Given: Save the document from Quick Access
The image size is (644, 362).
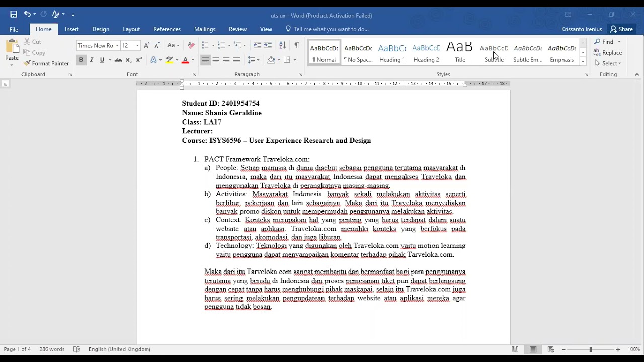Looking at the screenshot, I should coord(14,14).
